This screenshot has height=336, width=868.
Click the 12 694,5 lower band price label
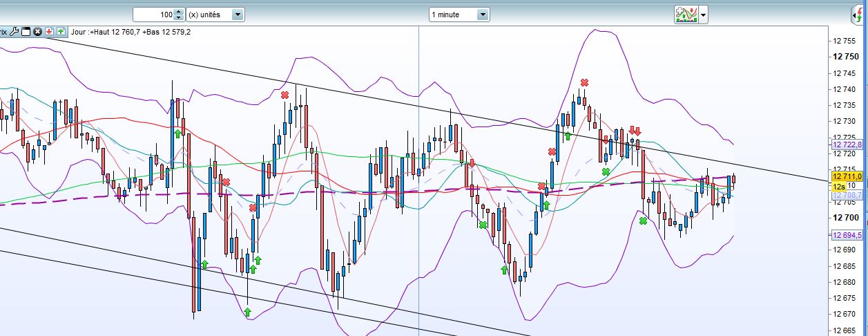click(848, 235)
